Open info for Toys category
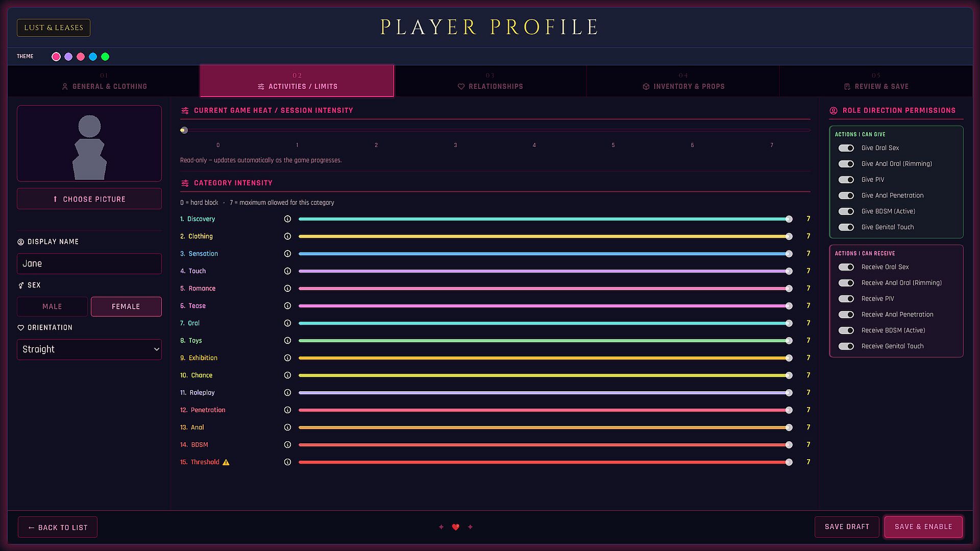 pos(287,340)
